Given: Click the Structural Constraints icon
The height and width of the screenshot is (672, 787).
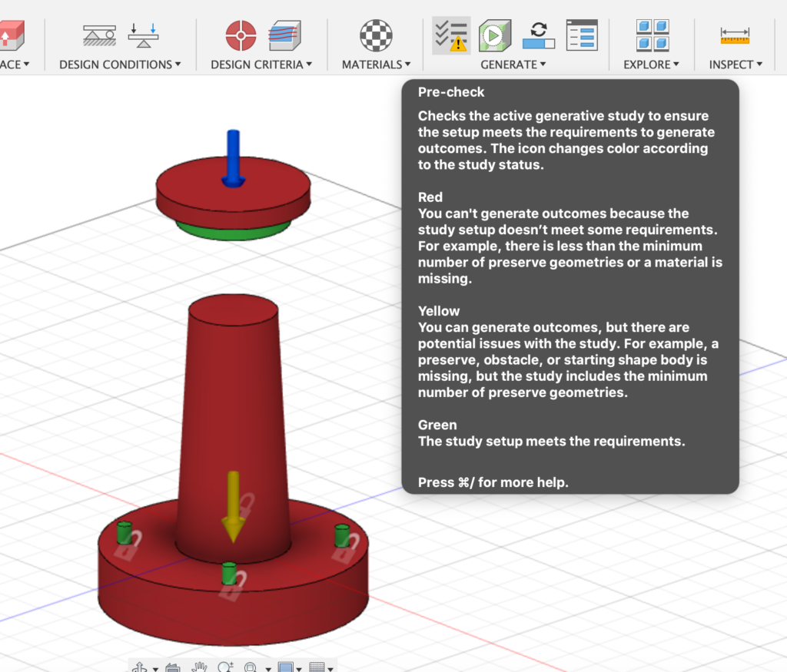Looking at the screenshot, I should coord(99,35).
